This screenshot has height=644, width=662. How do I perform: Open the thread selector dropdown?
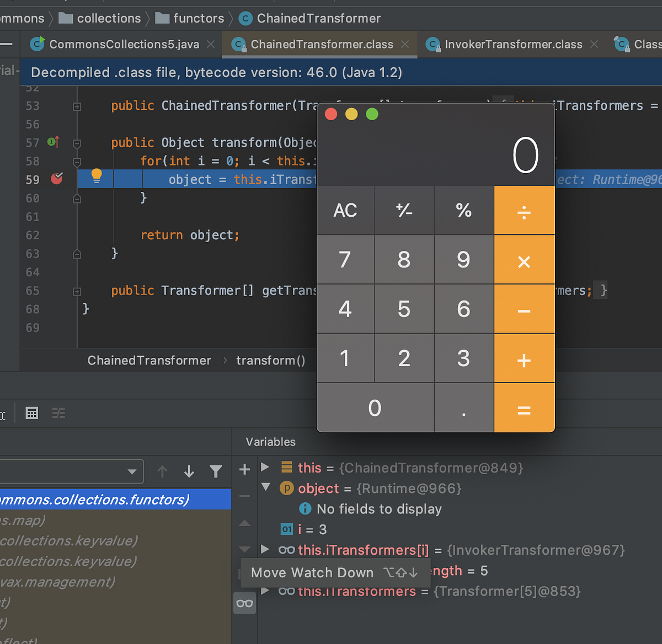click(x=71, y=471)
